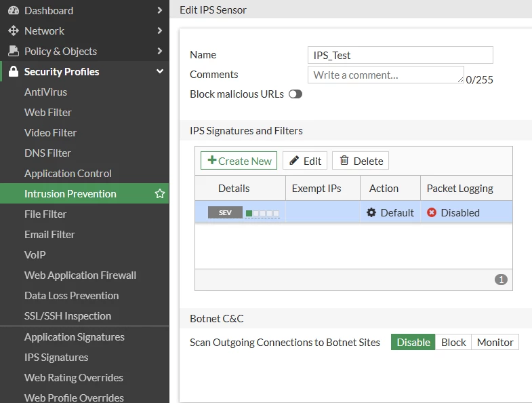
Task: Click the comment box resize handle
Action: (460, 80)
